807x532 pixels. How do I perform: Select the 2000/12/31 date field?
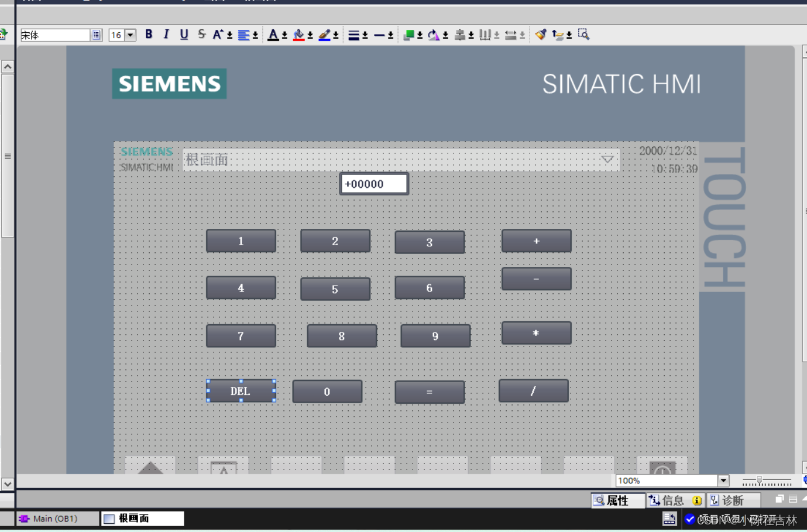pos(668,151)
